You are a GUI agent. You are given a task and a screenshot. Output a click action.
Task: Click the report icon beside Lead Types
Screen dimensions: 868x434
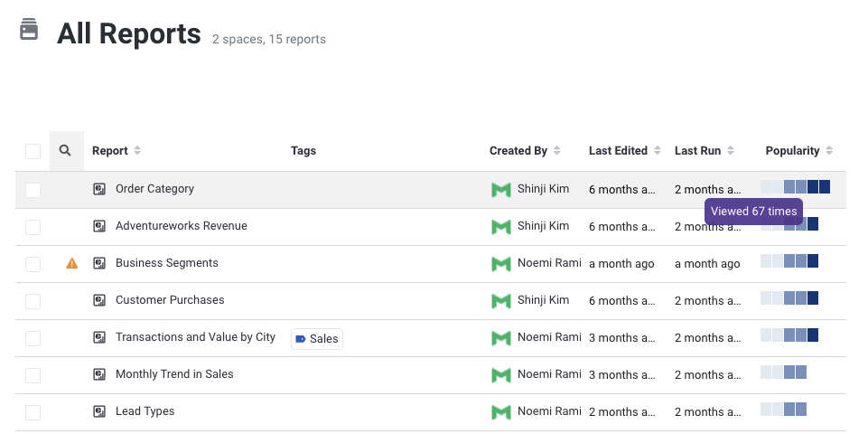click(x=99, y=412)
